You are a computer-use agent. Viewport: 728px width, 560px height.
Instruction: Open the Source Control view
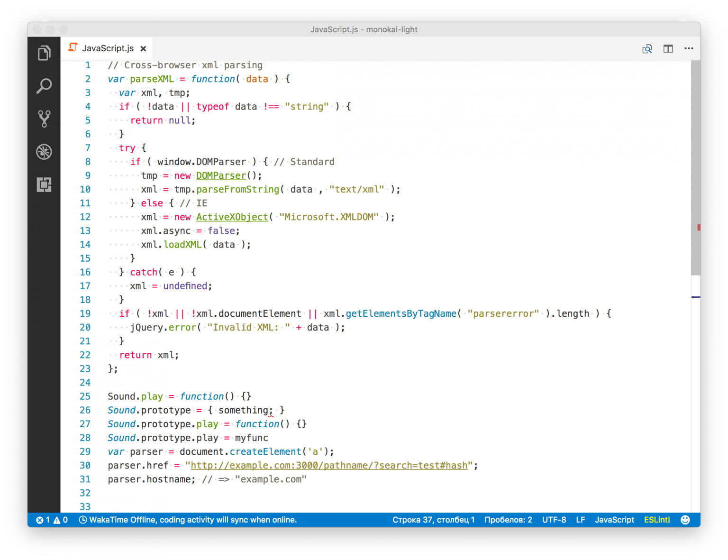(44, 119)
